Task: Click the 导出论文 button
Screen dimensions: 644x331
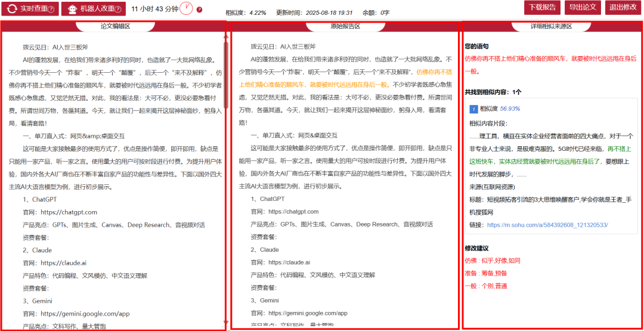Action: 582,7
